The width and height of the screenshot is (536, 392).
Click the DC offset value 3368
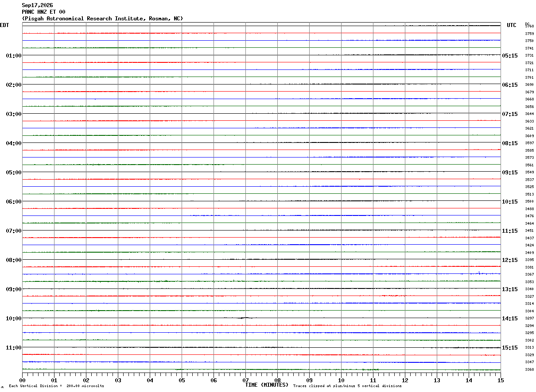529,370
